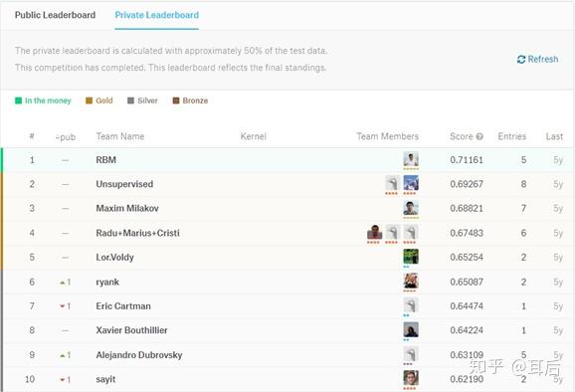Click the Alejandro Dubrovsky team name

(139, 355)
